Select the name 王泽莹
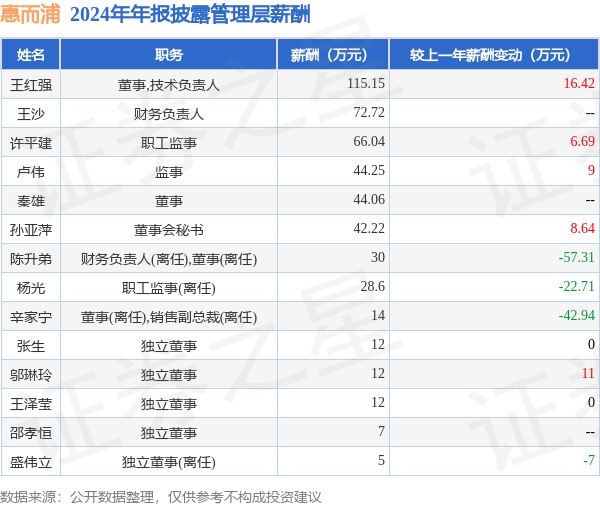The width and height of the screenshot is (600, 506). [31, 404]
